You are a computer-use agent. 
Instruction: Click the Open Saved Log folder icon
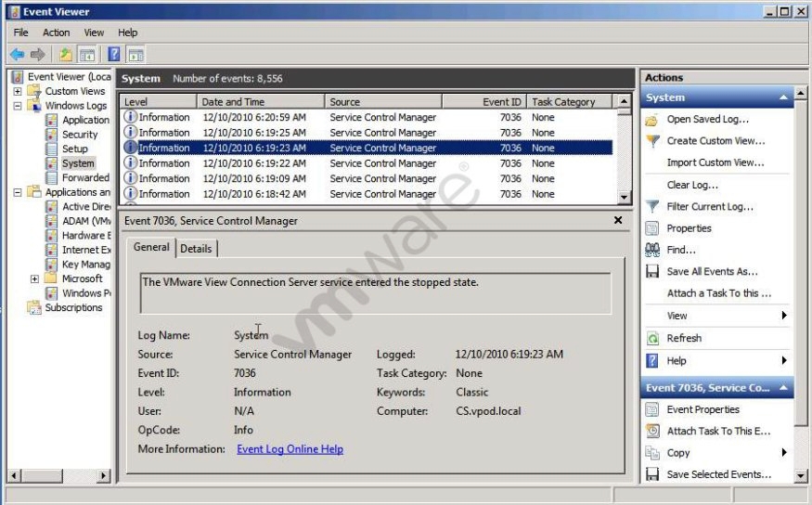(652, 120)
